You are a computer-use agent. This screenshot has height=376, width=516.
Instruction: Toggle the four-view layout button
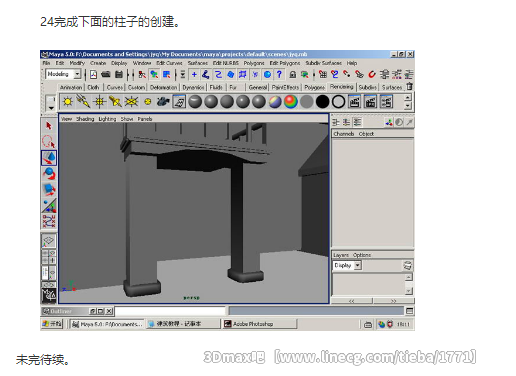tap(49, 257)
